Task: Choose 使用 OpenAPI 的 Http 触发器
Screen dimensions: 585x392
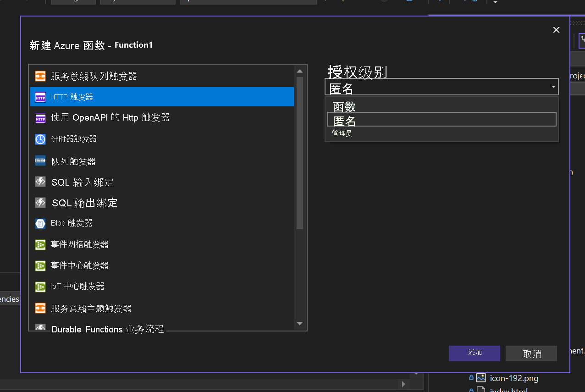Action: click(x=162, y=118)
